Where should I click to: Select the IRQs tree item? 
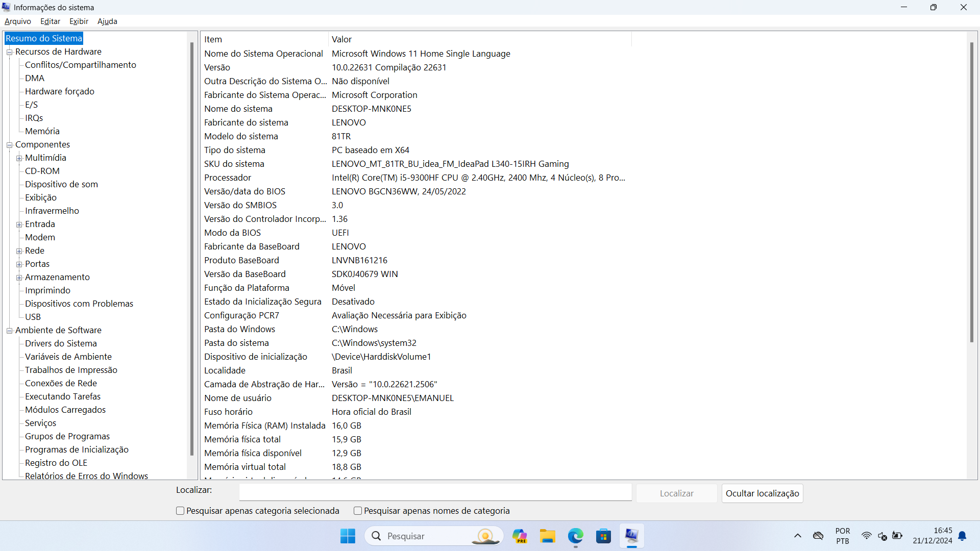pyautogui.click(x=34, y=118)
